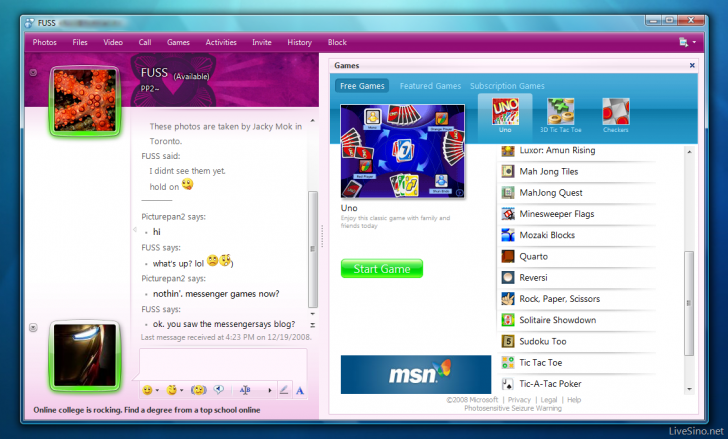Click the chat history scroll-up arrow

312,121
